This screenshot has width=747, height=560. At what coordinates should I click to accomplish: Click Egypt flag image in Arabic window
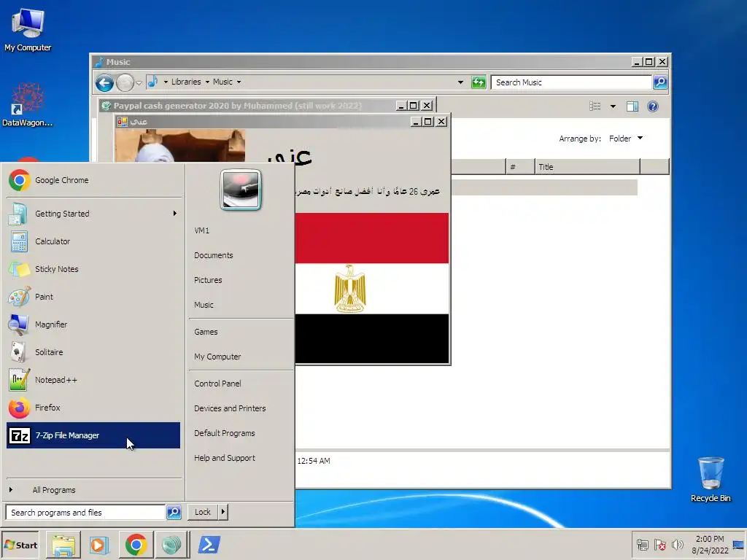tap(372, 288)
